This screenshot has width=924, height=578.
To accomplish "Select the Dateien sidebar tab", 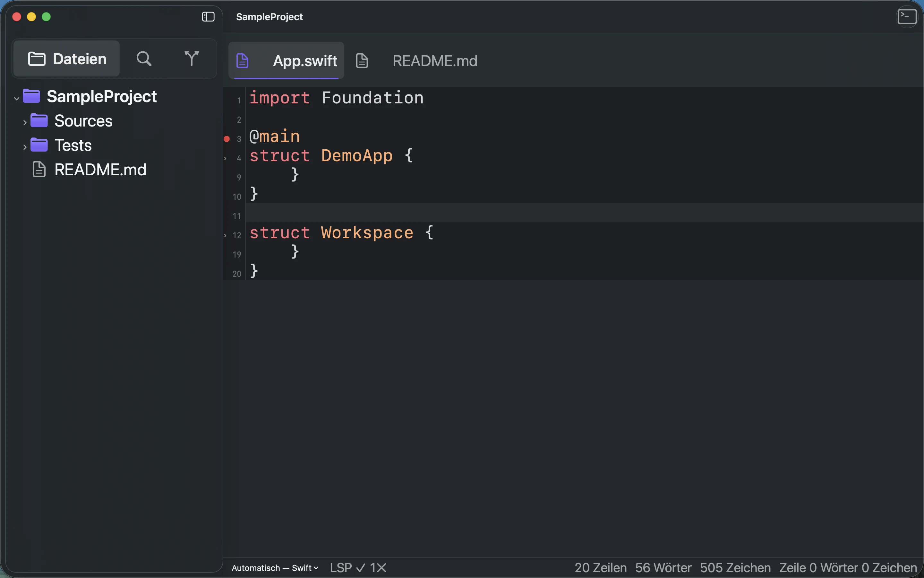I will pos(67,59).
